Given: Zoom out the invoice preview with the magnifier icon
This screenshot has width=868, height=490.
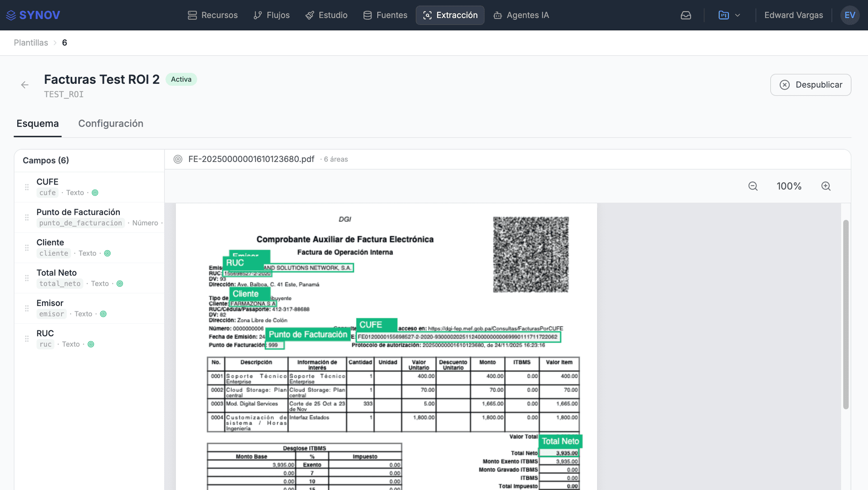Looking at the screenshot, I should point(753,186).
